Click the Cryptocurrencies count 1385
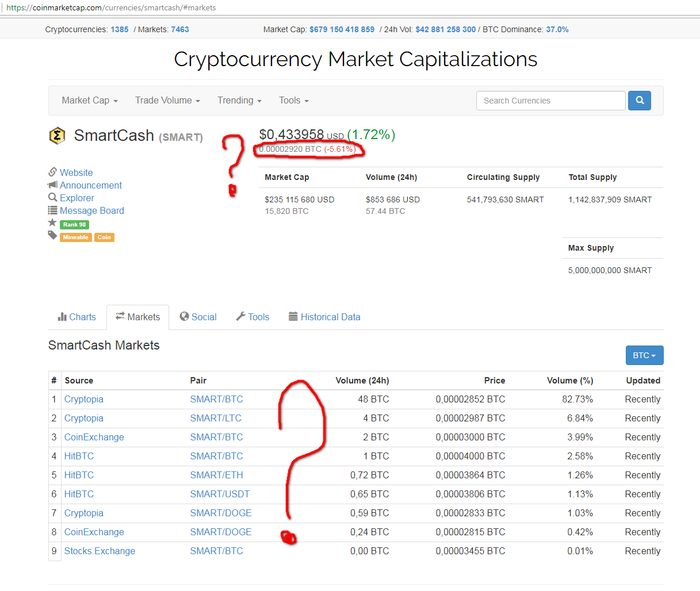 tap(120, 29)
